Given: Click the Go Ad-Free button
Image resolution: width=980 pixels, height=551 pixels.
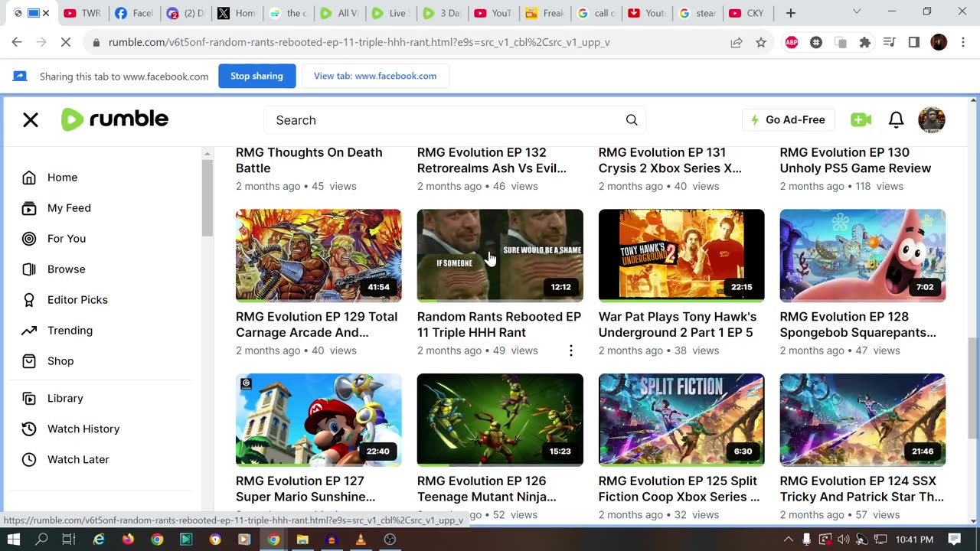Looking at the screenshot, I should tap(787, 120).
